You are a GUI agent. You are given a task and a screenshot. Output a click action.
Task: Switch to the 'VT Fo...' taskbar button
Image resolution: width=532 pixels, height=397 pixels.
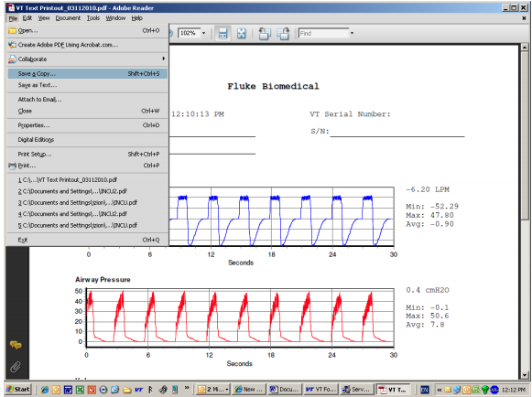(x=320, y=389)
